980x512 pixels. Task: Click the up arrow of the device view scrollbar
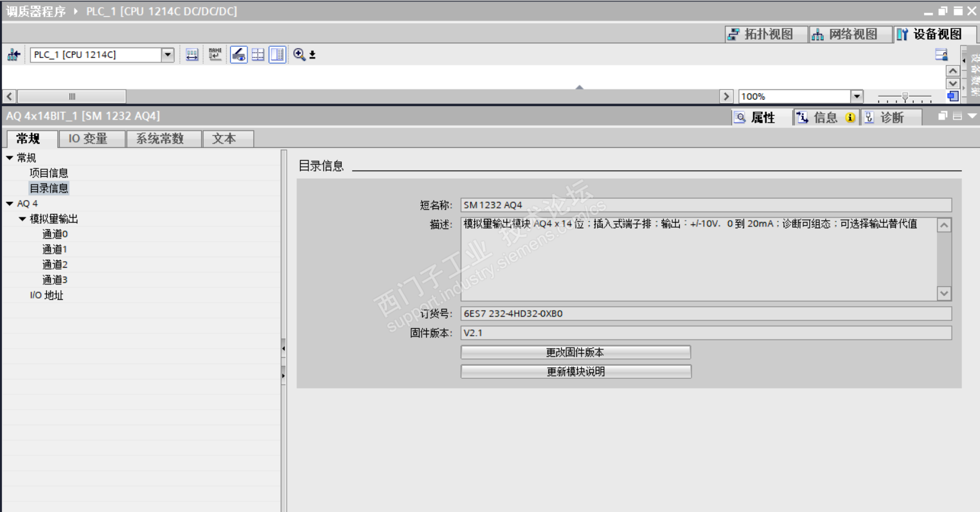click(953, 71)
